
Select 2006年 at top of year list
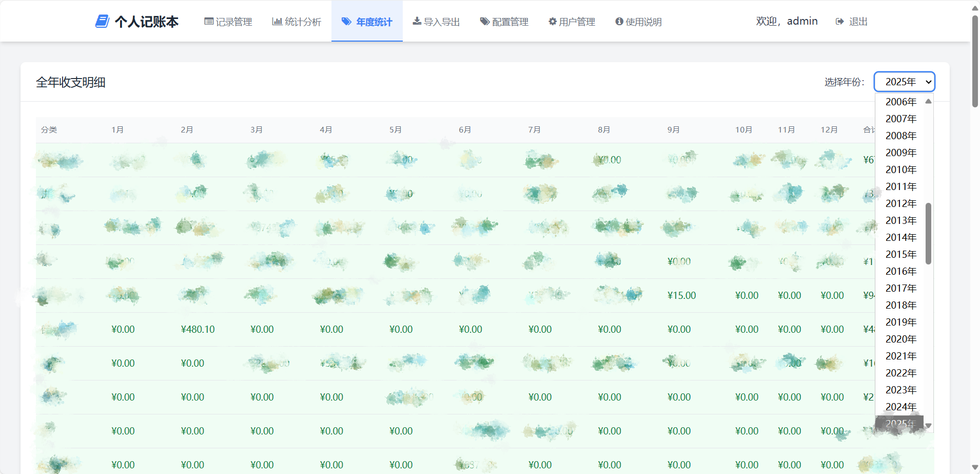click(x=901, y=102)
